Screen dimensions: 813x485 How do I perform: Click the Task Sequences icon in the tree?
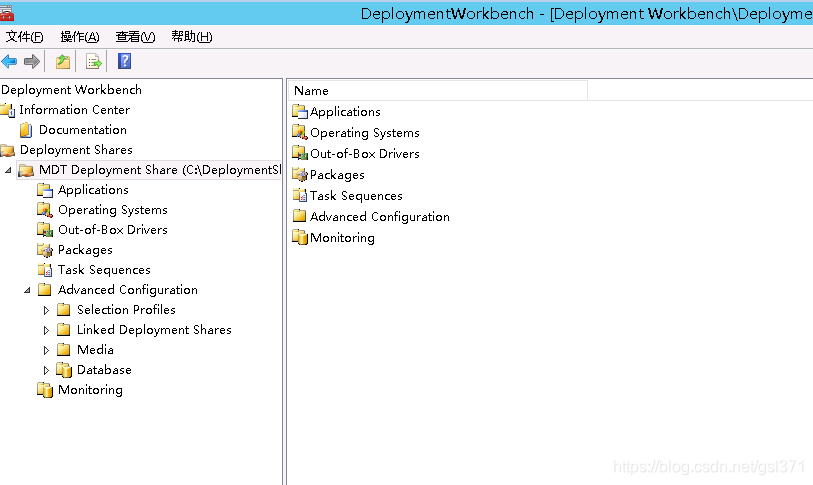45,270
